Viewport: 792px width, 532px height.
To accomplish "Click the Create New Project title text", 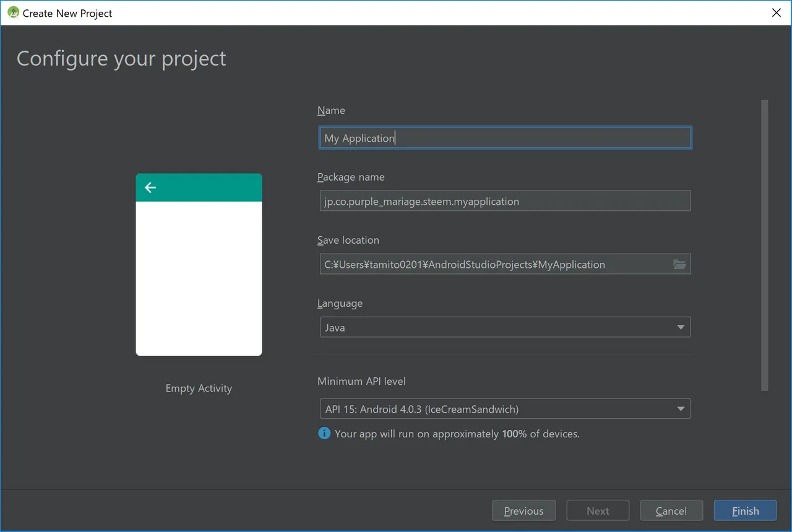I will click(67, 13).
